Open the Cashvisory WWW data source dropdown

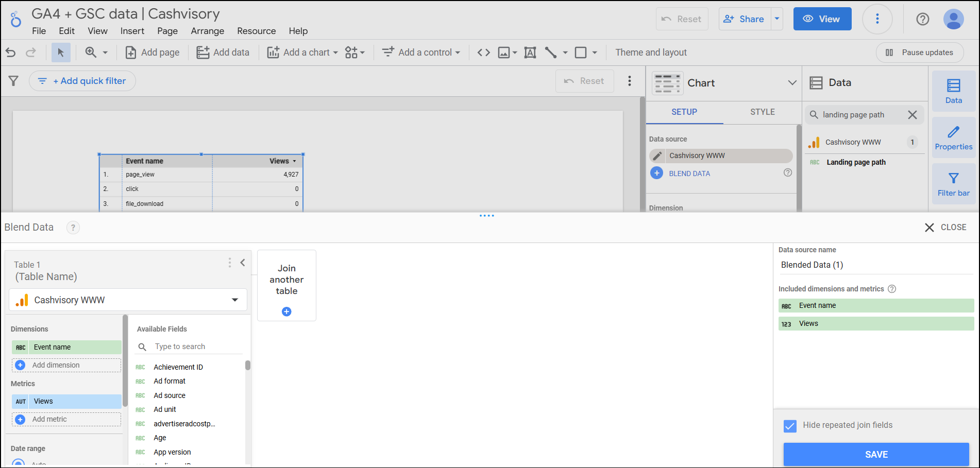click(128, 300)
